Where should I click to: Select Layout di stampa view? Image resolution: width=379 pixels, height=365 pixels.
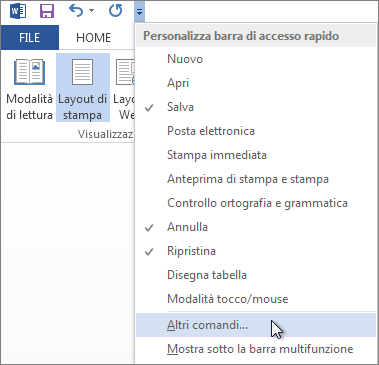(x=82, y=88)
